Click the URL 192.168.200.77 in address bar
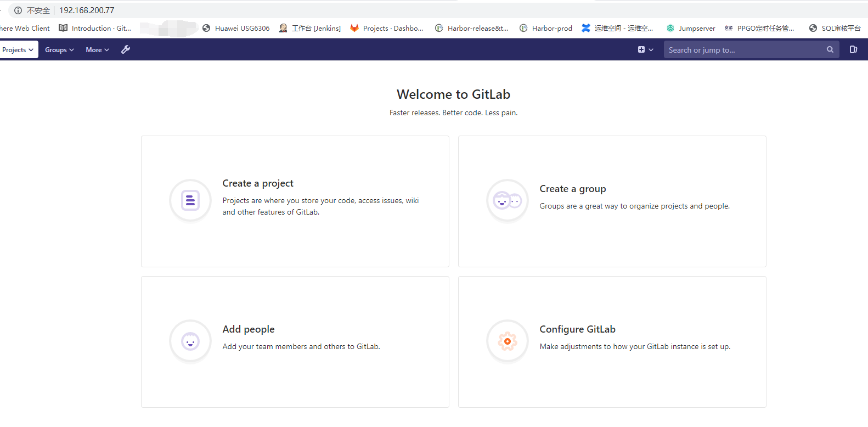The image size is (868, 427). click(87, 10)
